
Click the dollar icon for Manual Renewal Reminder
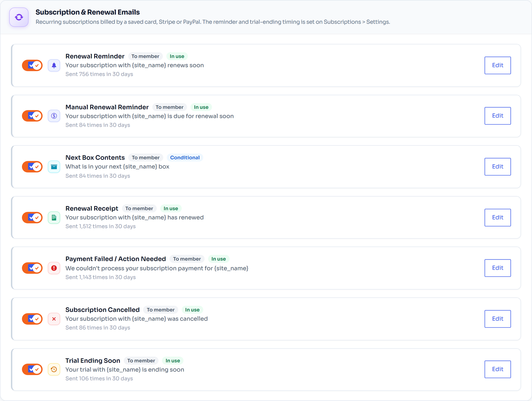pyautogui.click(x=54, y=116)
